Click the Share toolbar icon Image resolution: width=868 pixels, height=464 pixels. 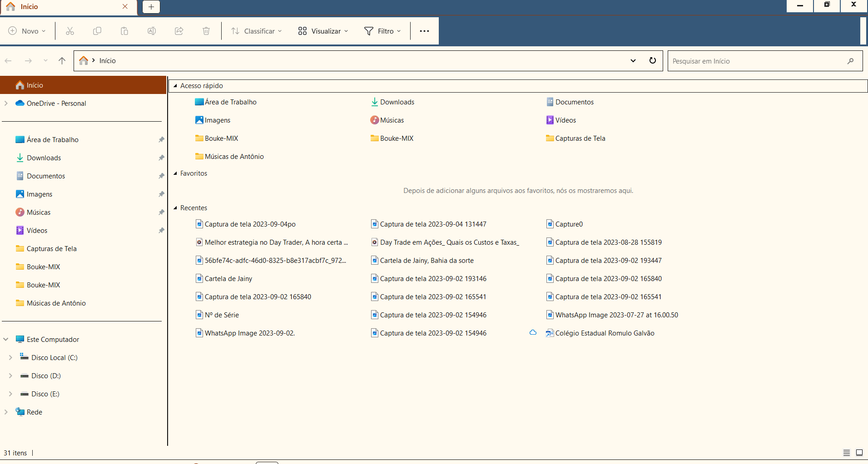tap(179, 31)
